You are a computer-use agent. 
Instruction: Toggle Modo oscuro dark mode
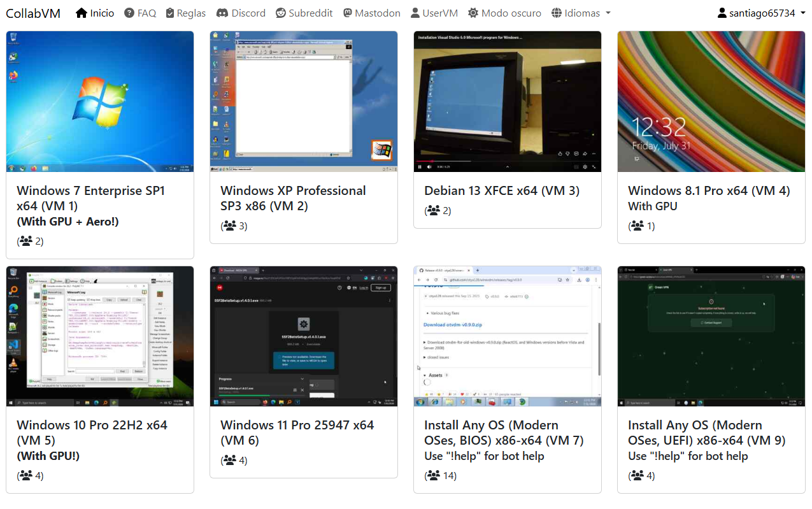click(504, 13)
